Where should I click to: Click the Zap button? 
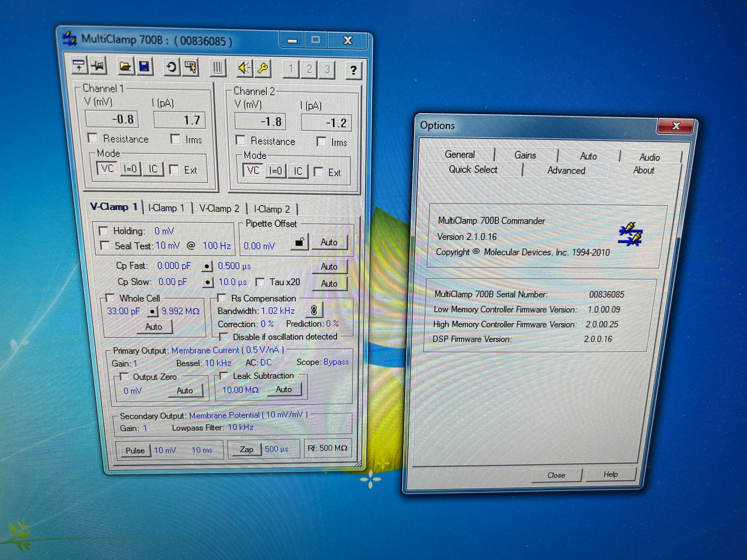[246, 449]
